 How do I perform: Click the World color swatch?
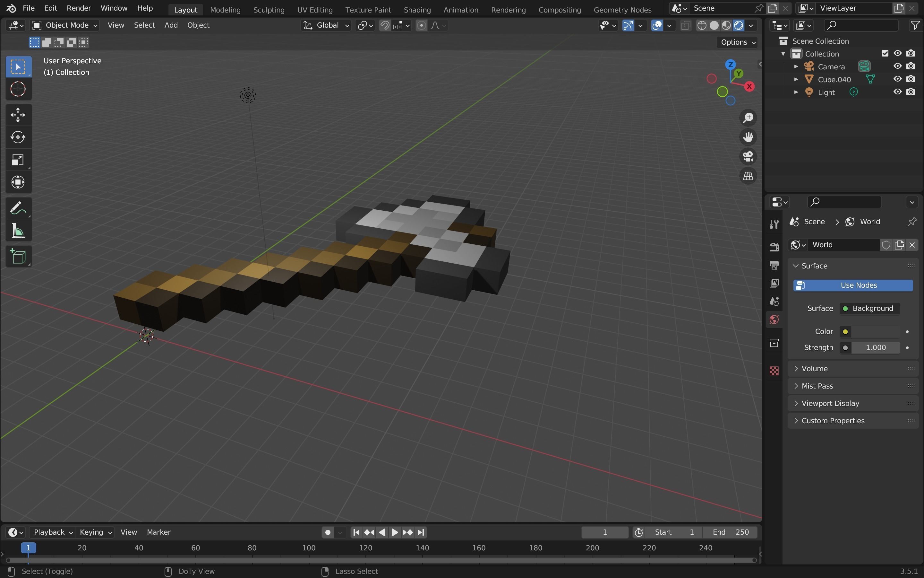tap(876, 331)
